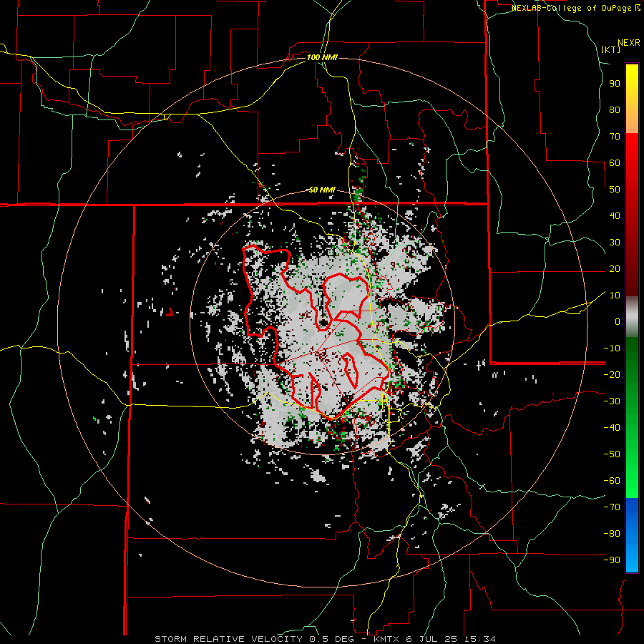Click the [KT] units label
The width and height of the screenshot is (644, 644).
(x=610, y=49)
